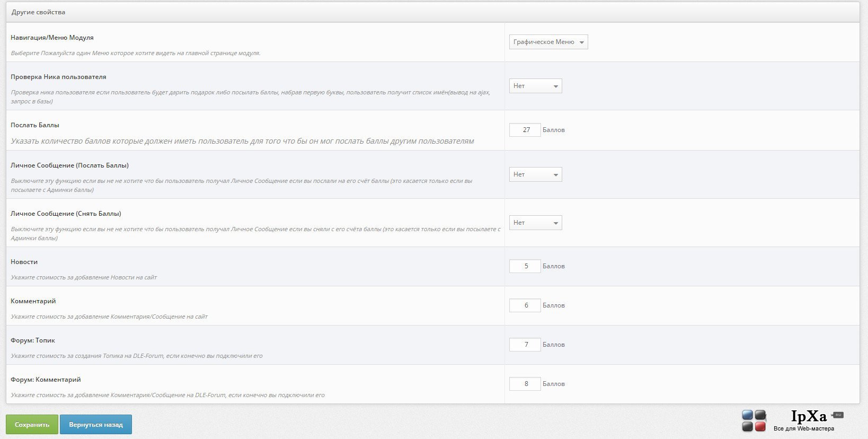This screenshot has height=439, width=868.
Task: Click the Навигация/Меню Модуля label
Action: pos(52,38)
